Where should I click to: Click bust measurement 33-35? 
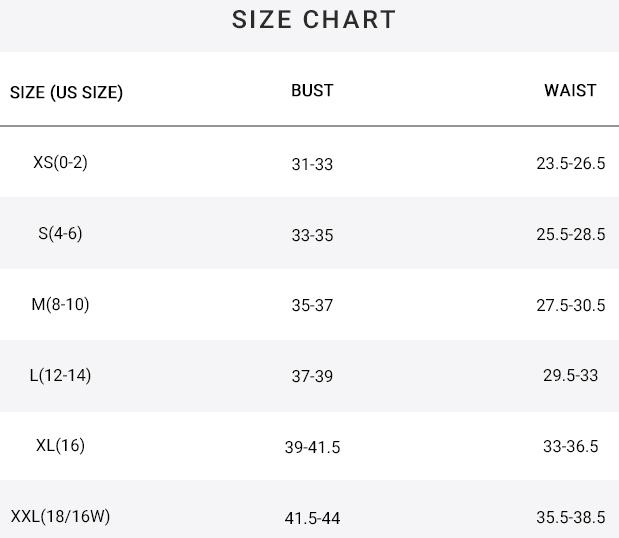pyautogui.click(x=312, y=235)
